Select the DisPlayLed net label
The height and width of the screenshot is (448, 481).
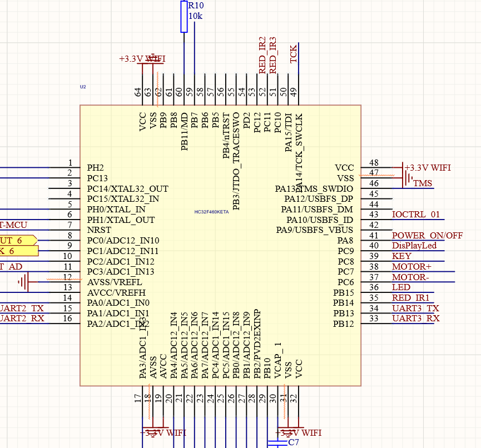click(414, 246)
